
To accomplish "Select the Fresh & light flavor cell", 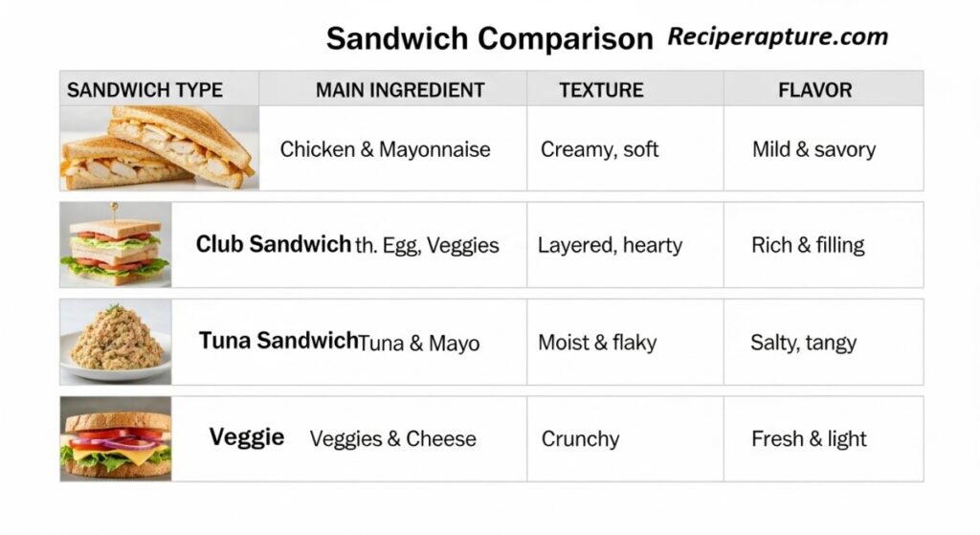I will [809, 439].
